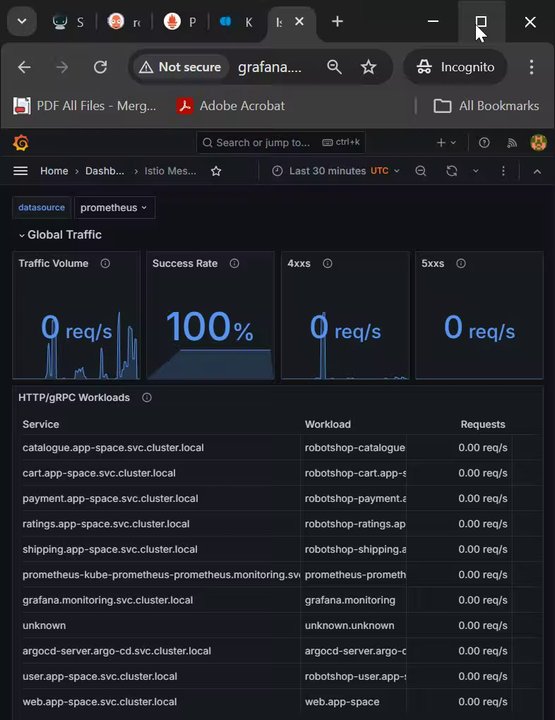Viewport: 555px width, 720px height.
Task: Open the Last 30 minutes time picker
Action: point(336,171)
